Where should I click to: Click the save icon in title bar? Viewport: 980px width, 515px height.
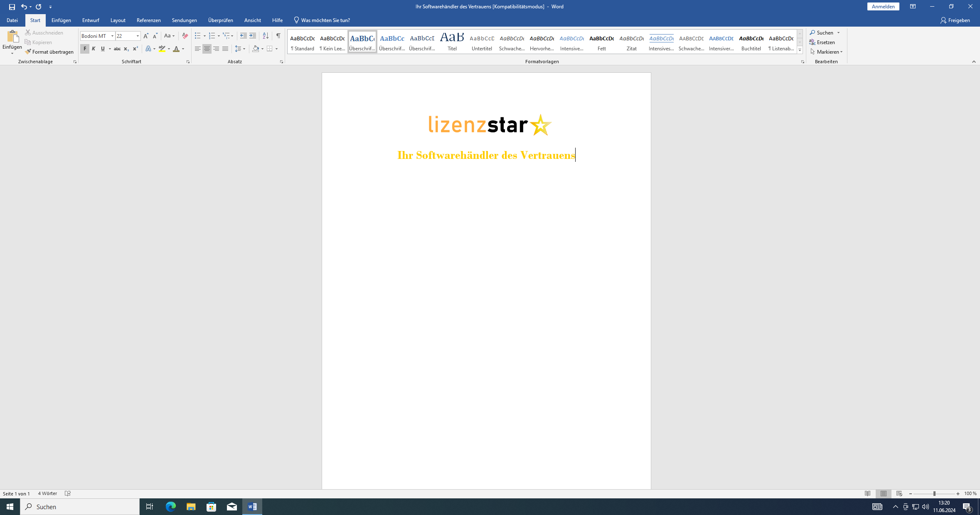pyautogui.click(x=12, y=7)
